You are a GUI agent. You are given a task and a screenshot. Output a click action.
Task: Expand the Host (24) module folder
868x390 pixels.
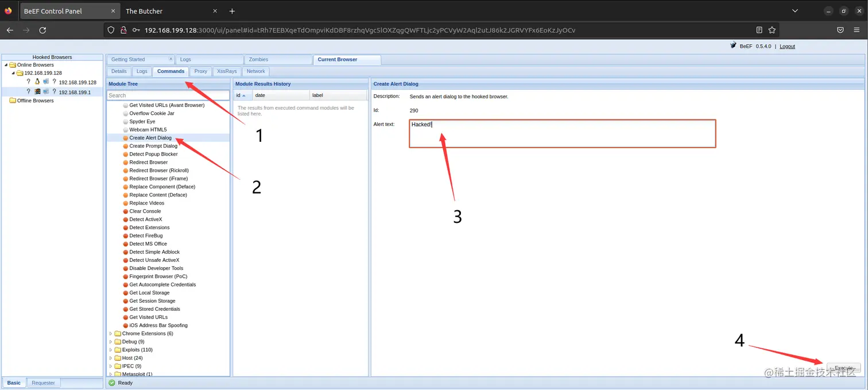111,358
